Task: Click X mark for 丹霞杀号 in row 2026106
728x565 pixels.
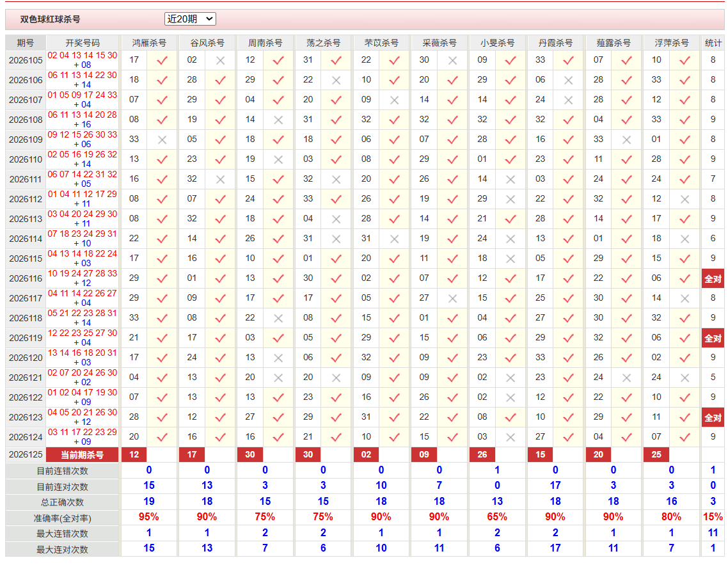Action: click(568, 81)
